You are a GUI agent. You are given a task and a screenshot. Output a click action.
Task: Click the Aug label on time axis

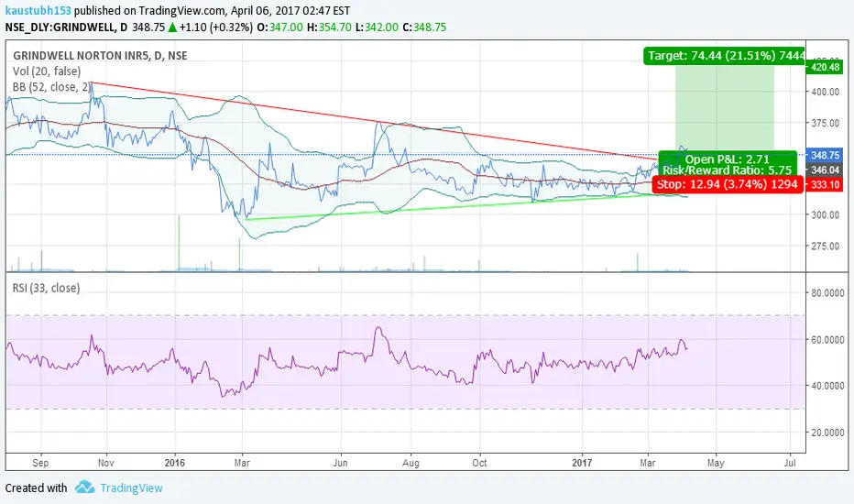(411, 463)
